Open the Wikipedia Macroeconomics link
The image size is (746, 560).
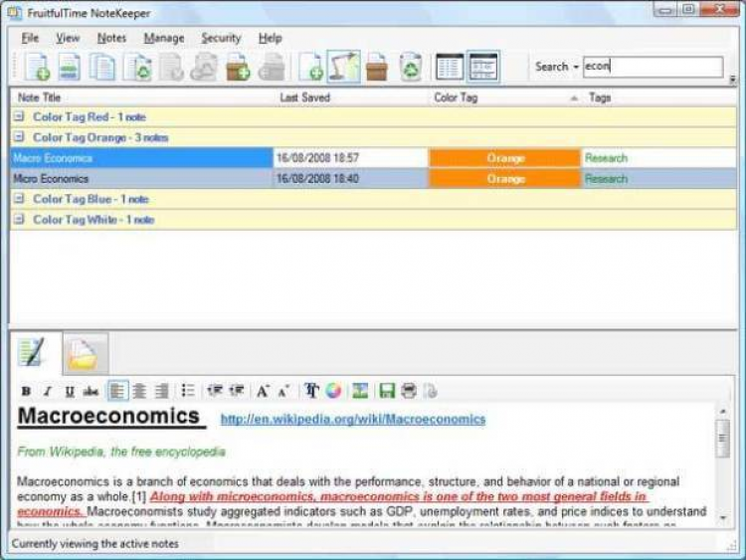[353, 419]
